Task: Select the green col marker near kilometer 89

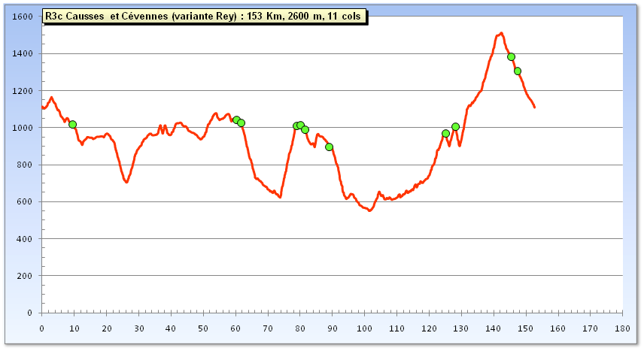Action: click(329, 147)
